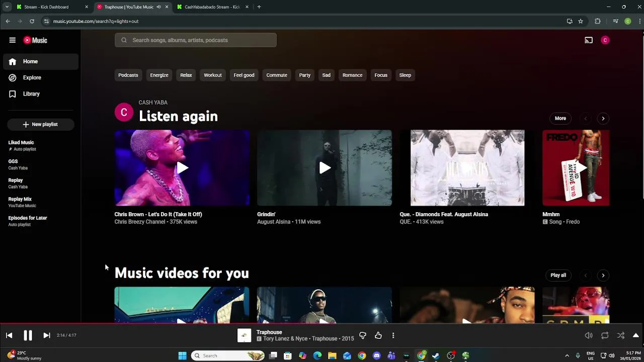View site information icon
Image resolution: width=644 pixels, height=362 pixels.
point(46,21)
